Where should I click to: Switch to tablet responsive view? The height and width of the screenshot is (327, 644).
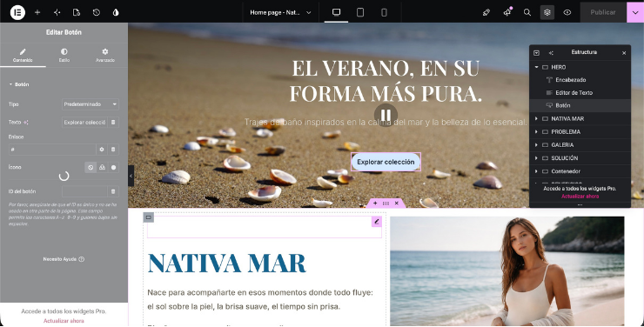coord(360,12)
